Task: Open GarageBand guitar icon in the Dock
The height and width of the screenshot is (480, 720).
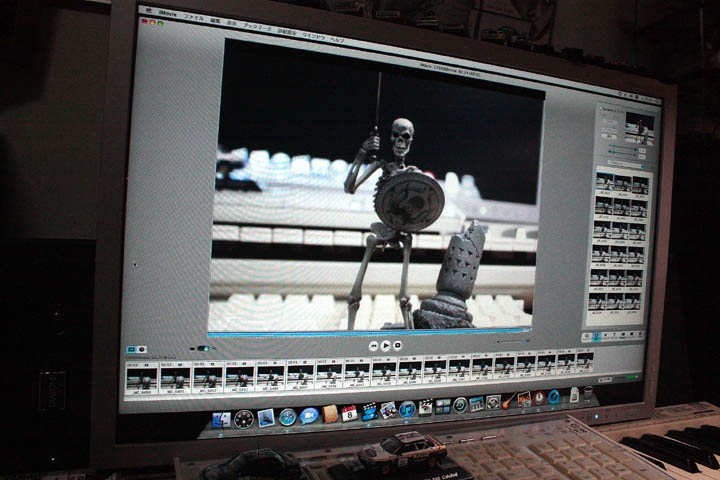Action: [508, 401]
